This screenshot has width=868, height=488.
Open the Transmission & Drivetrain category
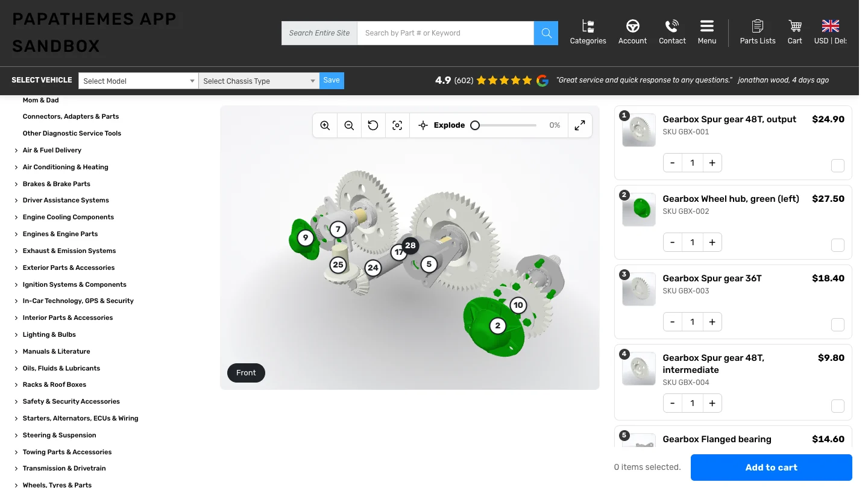(x=64, y=468)
